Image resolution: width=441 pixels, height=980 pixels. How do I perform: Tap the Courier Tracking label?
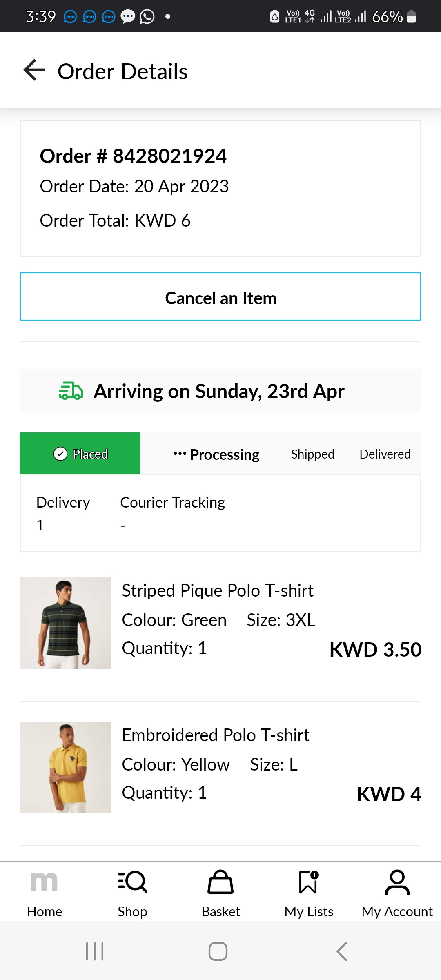pyautogui.click(x=172, y=502)
